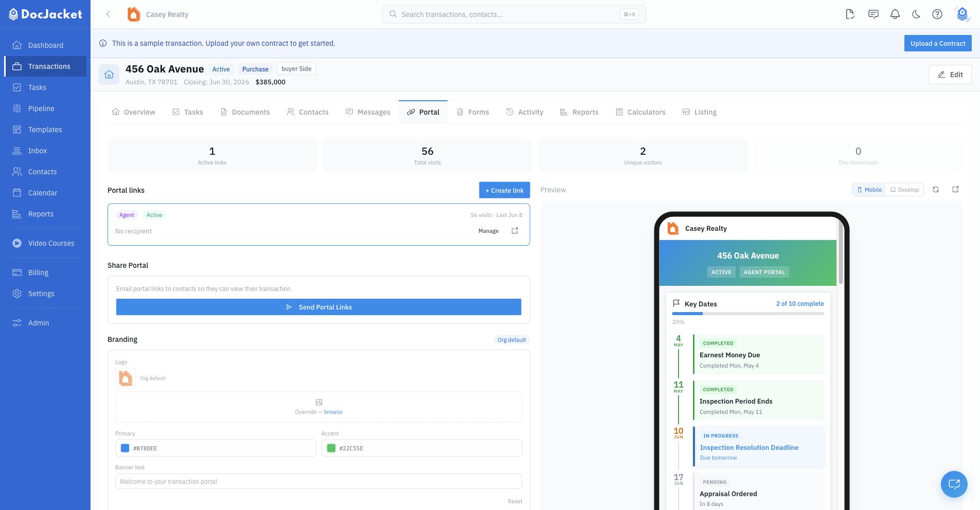Open the floating chat support button
980x510 pixels.
coord(954,484)
